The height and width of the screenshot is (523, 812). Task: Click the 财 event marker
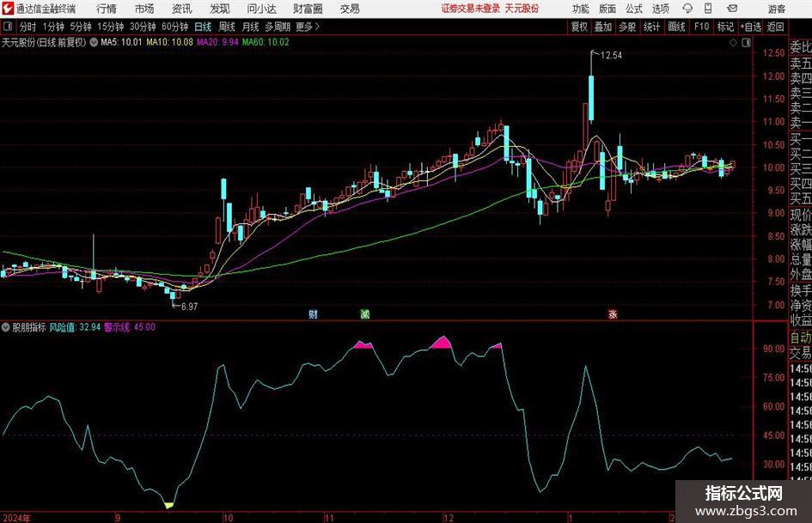tap(313, 314)
